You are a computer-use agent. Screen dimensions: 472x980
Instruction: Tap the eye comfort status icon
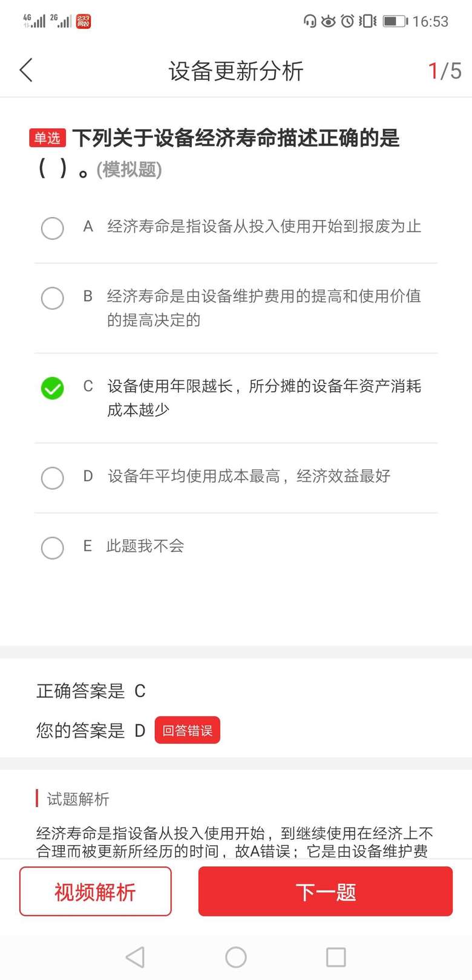coord(328,22)
